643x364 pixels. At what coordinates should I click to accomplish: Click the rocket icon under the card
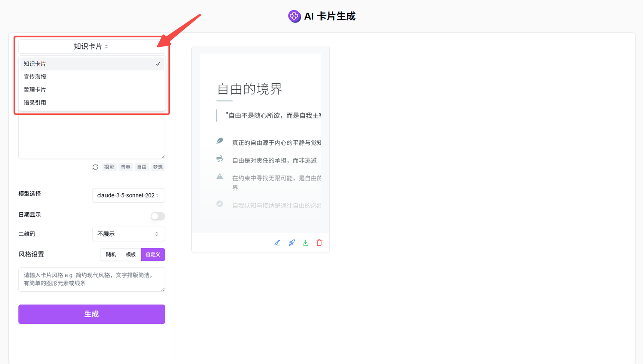click(x=291, y=243)
